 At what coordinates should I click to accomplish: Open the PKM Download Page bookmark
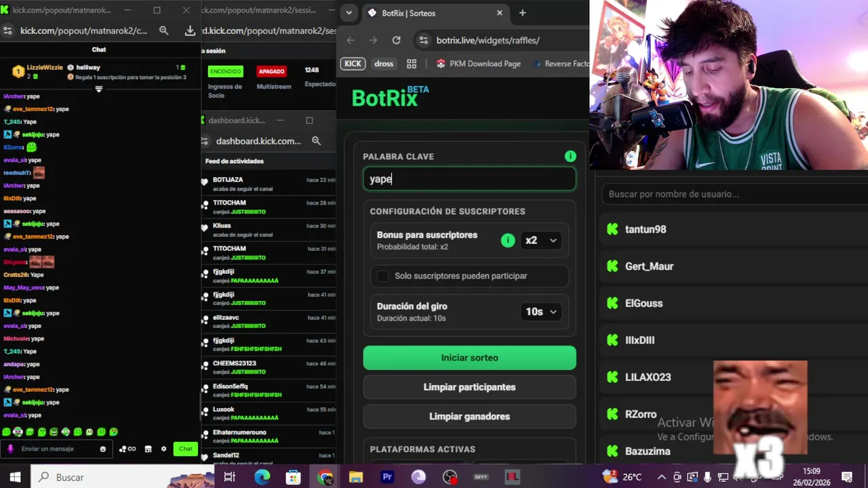(x=479, y=64)
